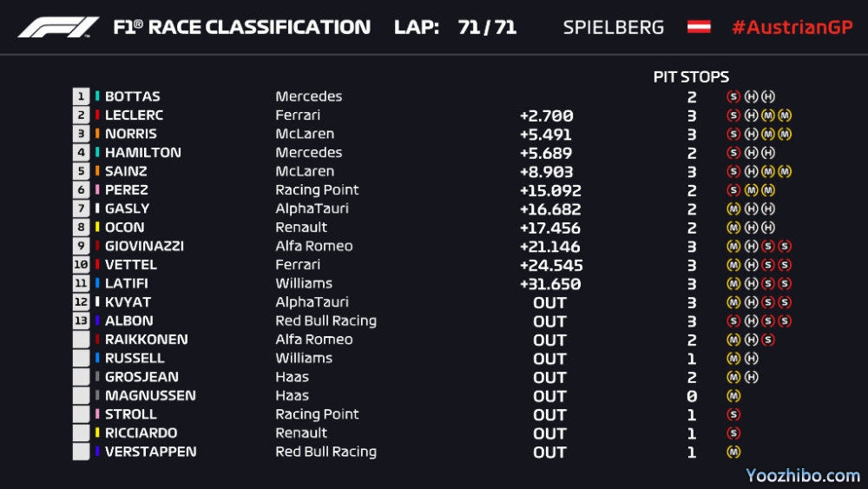Click Verstappen's medium tyre icon
Image resolution: width=868 pixels, height=489 pixels.
click(733, 452)
